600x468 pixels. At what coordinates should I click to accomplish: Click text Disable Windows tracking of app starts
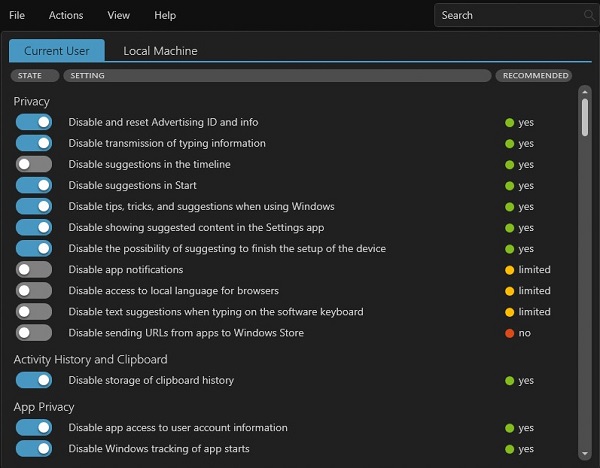[159, 448]
